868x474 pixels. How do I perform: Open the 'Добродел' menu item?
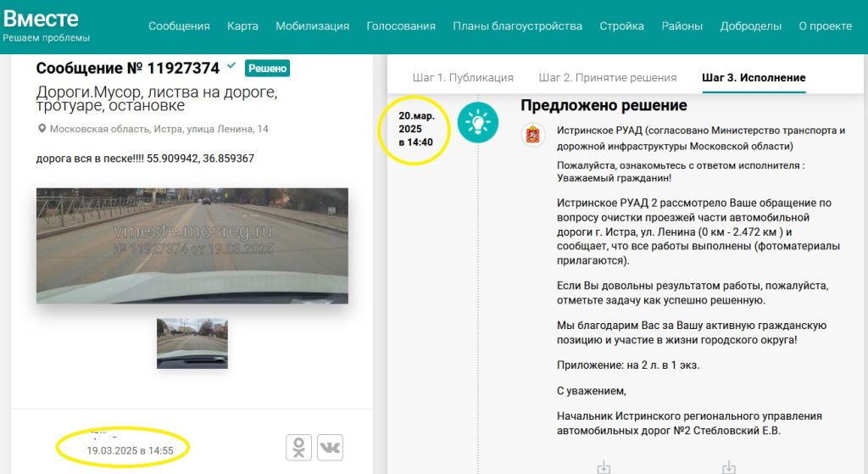coord(750,25)
